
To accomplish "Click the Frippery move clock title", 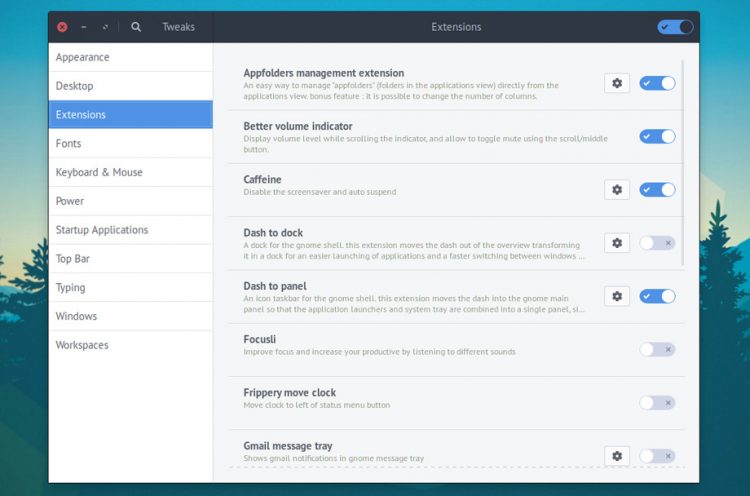I will point(289,393).
